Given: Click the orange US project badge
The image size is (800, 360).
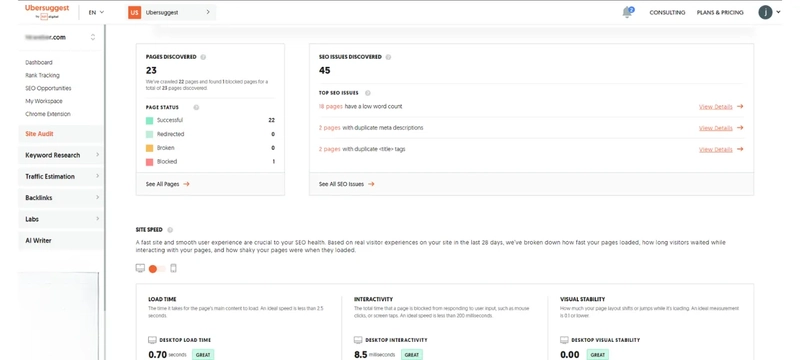Looking at the screenshot, I should pyautogui.click(x=134, y=12).
